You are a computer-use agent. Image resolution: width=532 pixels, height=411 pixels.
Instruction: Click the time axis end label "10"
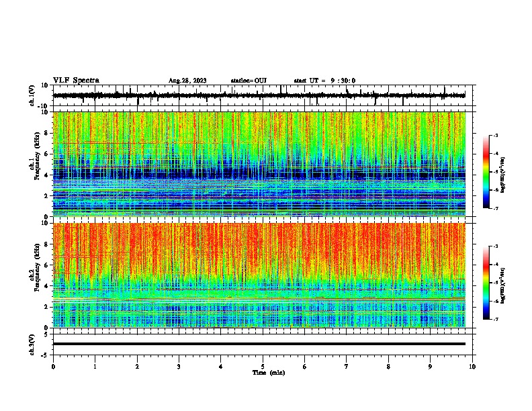(472, 367)
